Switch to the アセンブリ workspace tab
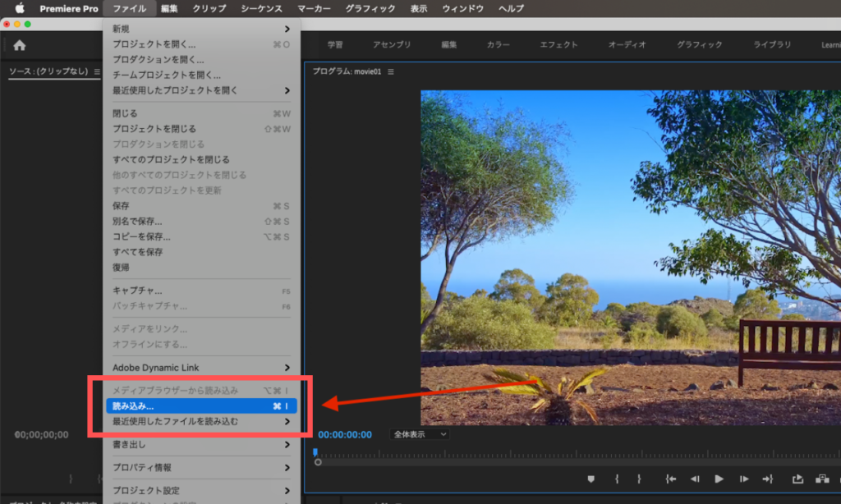 (x=392, y=45)
